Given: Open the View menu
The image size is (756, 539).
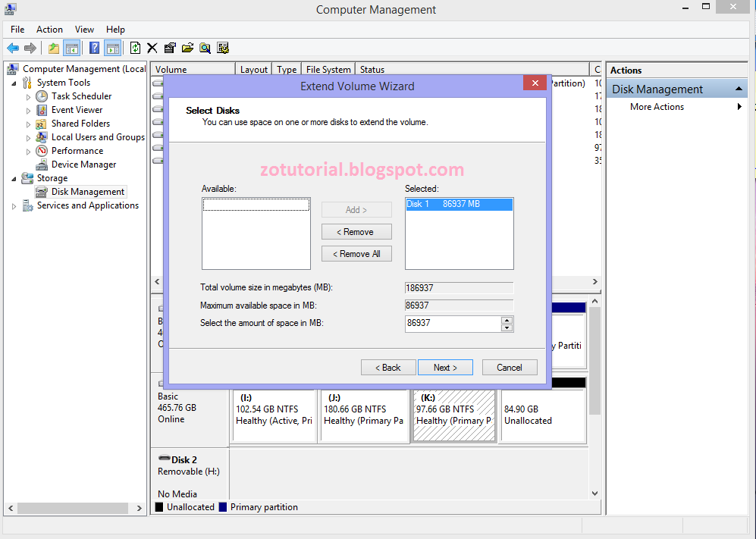Looking at the screenshot, I should click(x=83, y=29).
